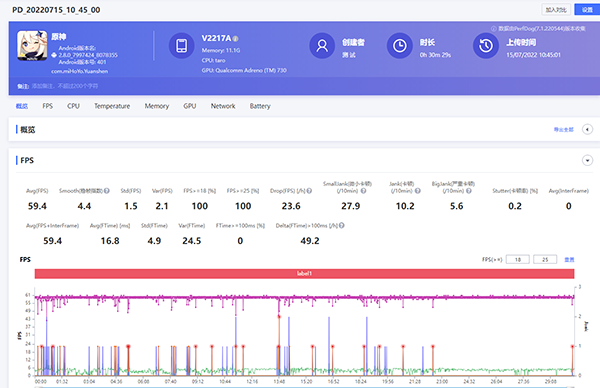Click the duration value 0h 30m 29s

435,55
